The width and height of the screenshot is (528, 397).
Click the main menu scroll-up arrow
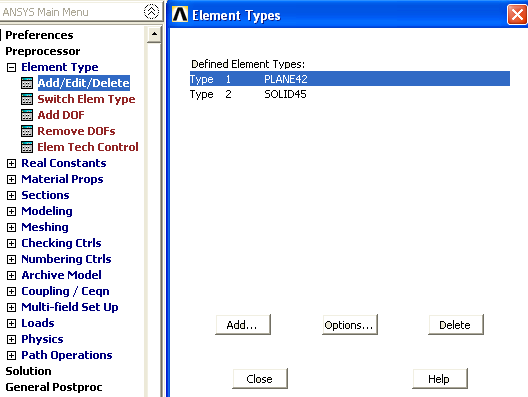tap(154, 34)
